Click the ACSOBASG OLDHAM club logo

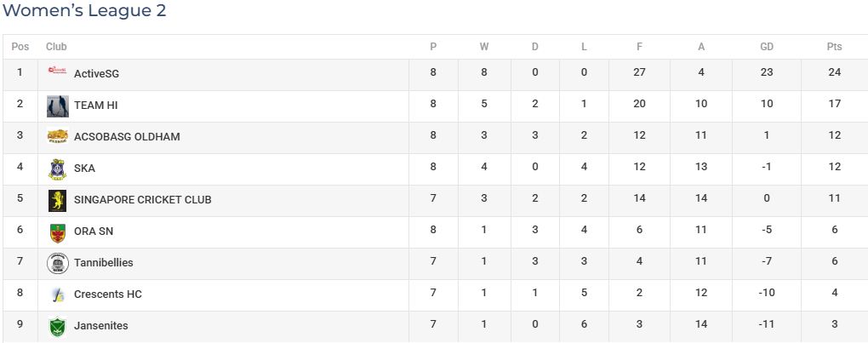point(58,136)
